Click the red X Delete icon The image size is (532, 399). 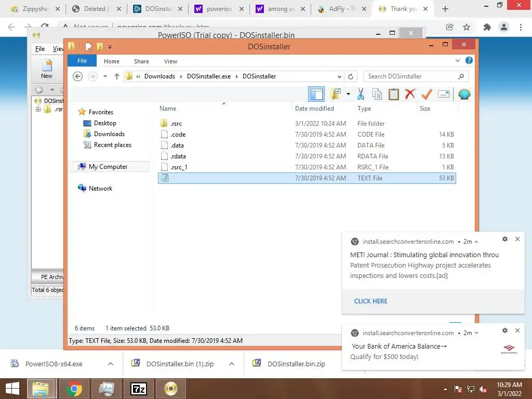[410, 94]
